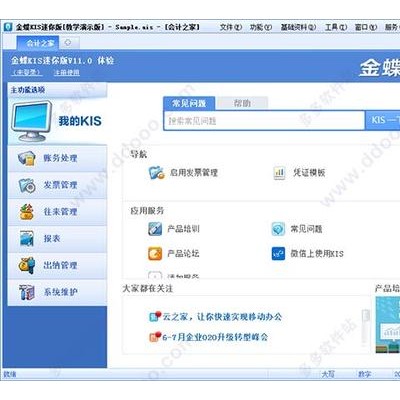The width and height of the screenshot is (400, 400).
Task: Launch 产品培训 service icon
Action: tap(155, 229)
